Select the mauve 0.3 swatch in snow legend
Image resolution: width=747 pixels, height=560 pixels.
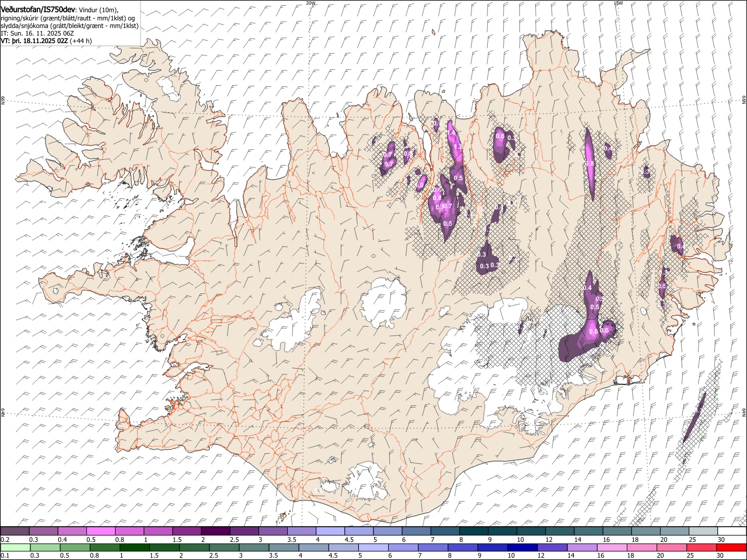coord(43,531)
